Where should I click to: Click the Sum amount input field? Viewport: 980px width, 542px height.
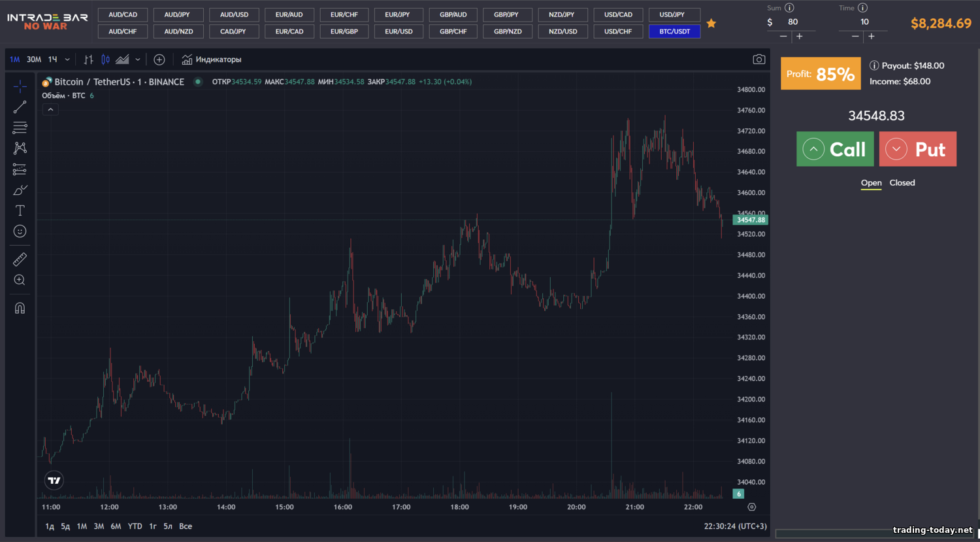click(x=792, y=22)
